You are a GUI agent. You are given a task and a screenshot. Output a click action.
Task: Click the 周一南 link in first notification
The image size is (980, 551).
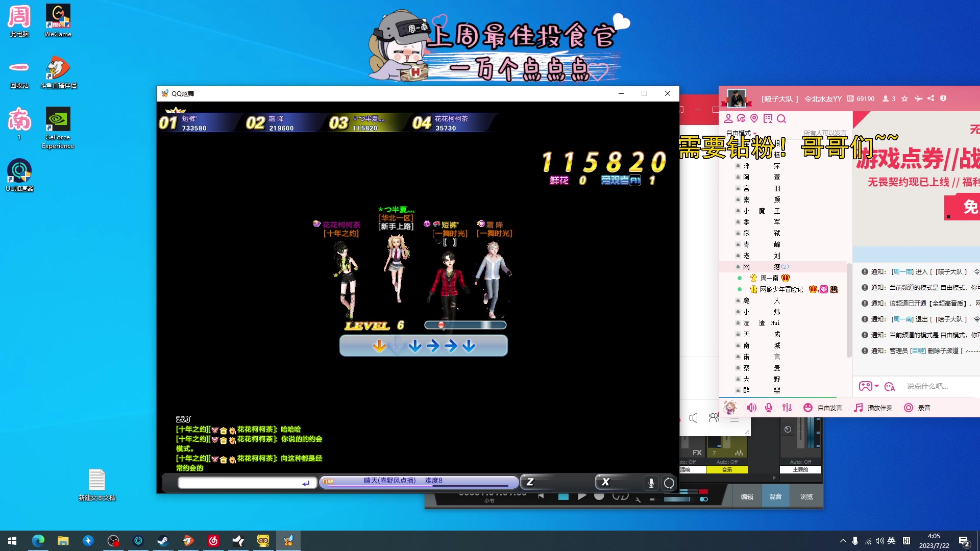tap(902, 272)
